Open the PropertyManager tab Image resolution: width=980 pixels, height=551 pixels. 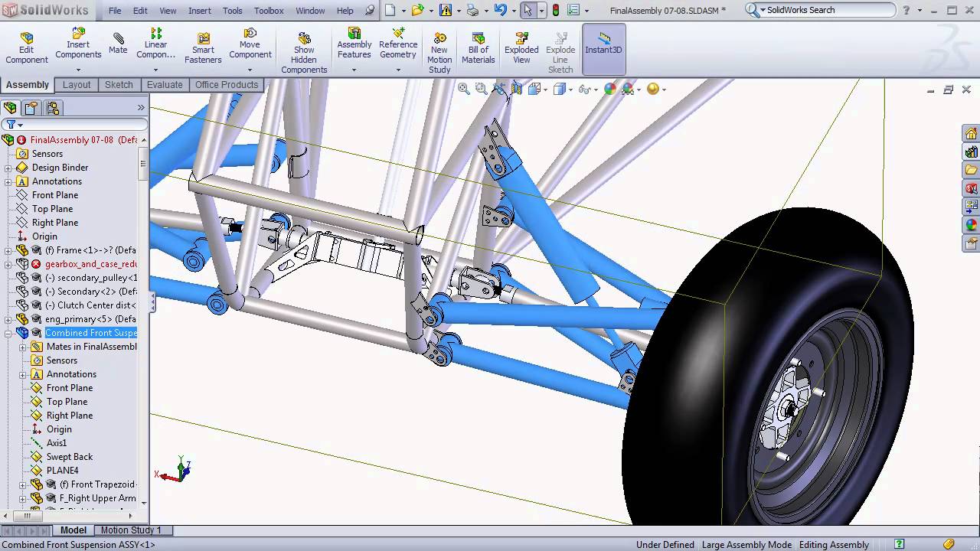(x=31, y=108)
